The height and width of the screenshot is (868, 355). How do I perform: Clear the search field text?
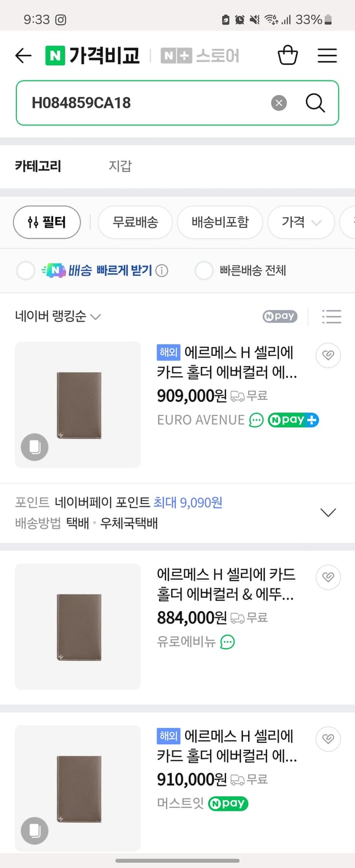(279, 103)
